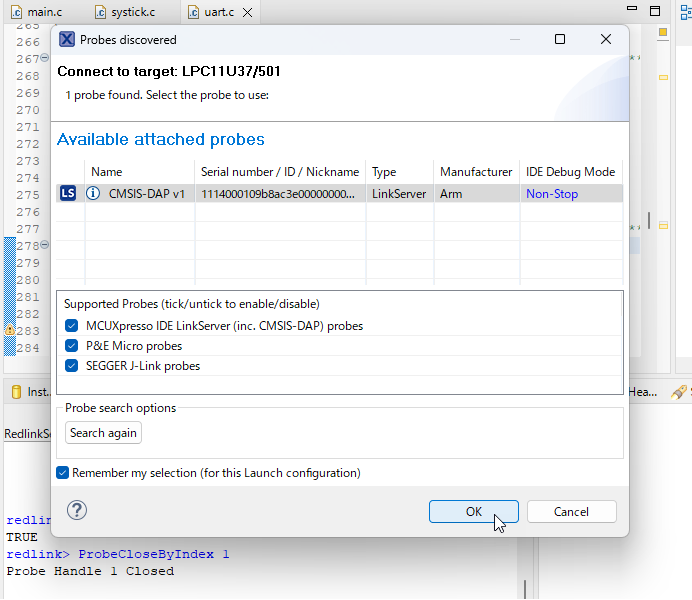The width and height of the screenshot is (692, 600).
Task: Select the CMSIS-DAP v1 probe row
Action: (339, 194)
